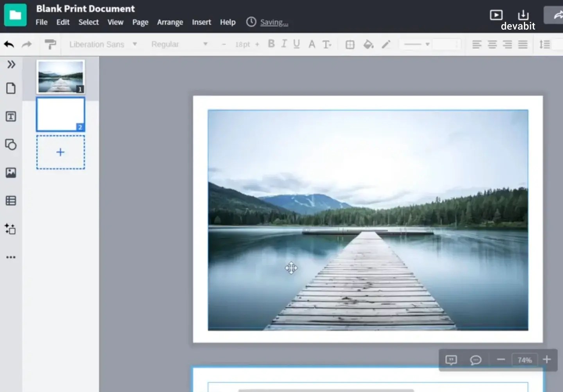Open the fill color bucket tool

tap(368, 44)
